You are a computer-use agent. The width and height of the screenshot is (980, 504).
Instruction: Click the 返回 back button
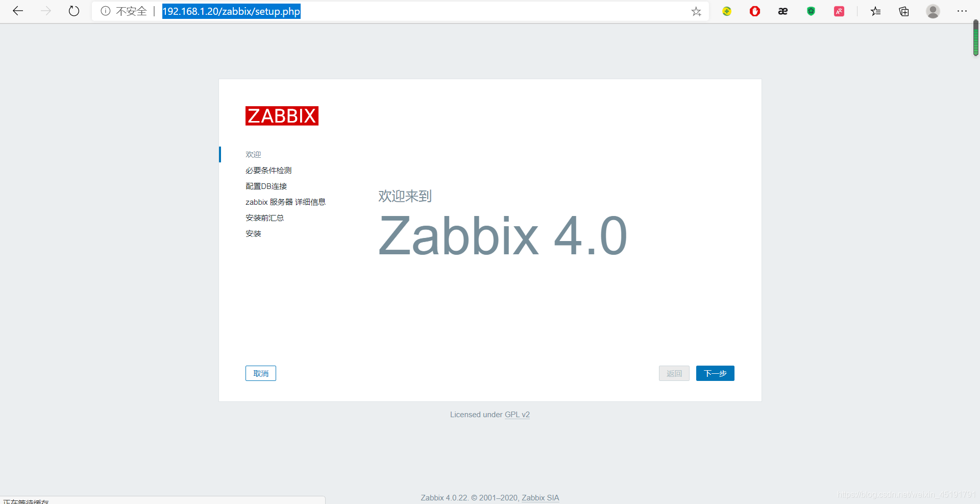[x=674, y=373]
